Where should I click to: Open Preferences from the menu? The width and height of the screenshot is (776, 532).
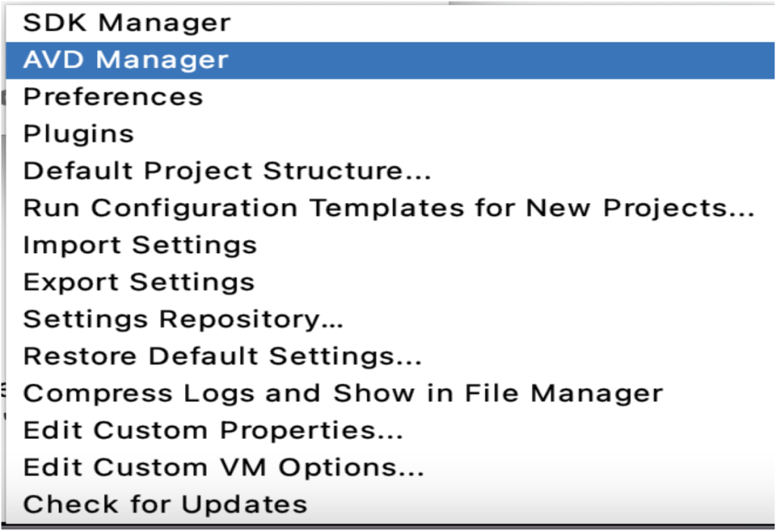click(x=113, y=97)
